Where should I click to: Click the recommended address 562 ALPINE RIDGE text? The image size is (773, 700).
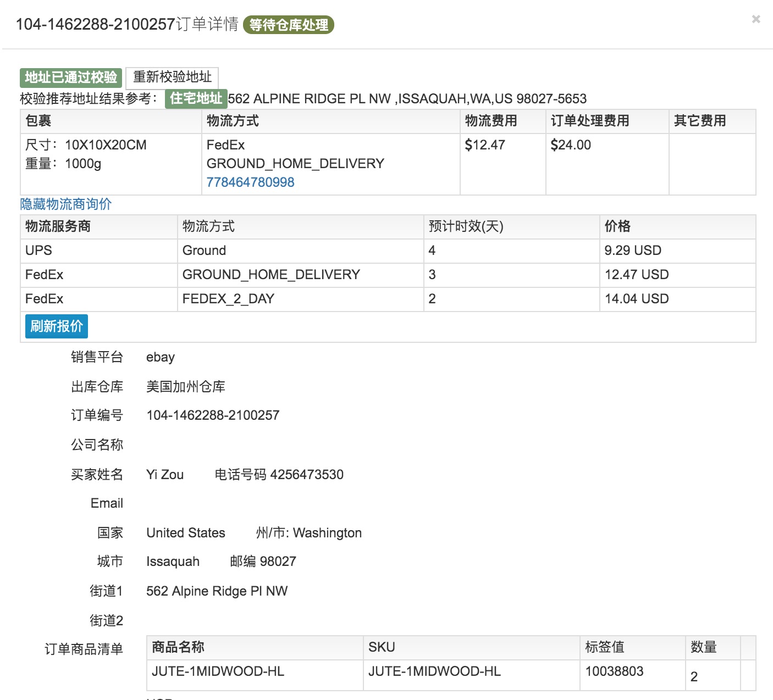[x=407, y=99]
